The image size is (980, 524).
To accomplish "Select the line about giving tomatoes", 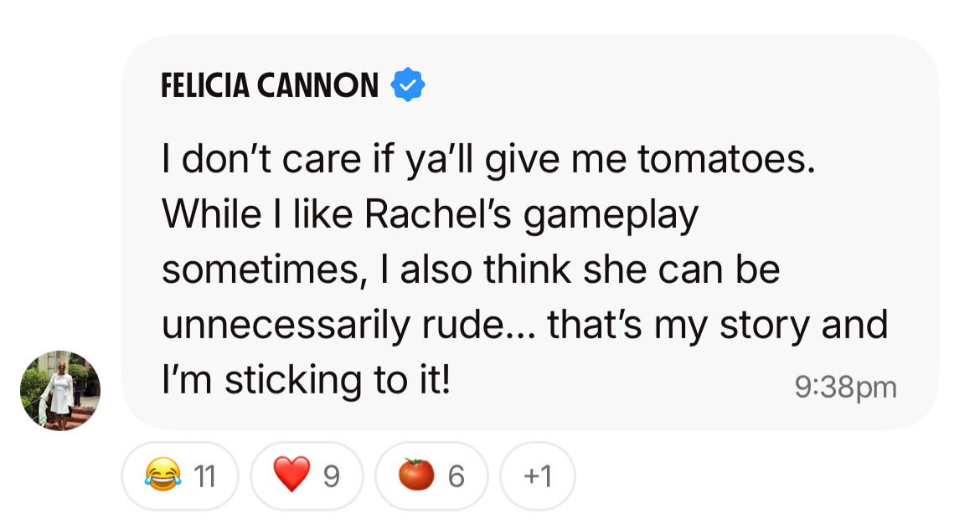I will (x=489, y=160).
